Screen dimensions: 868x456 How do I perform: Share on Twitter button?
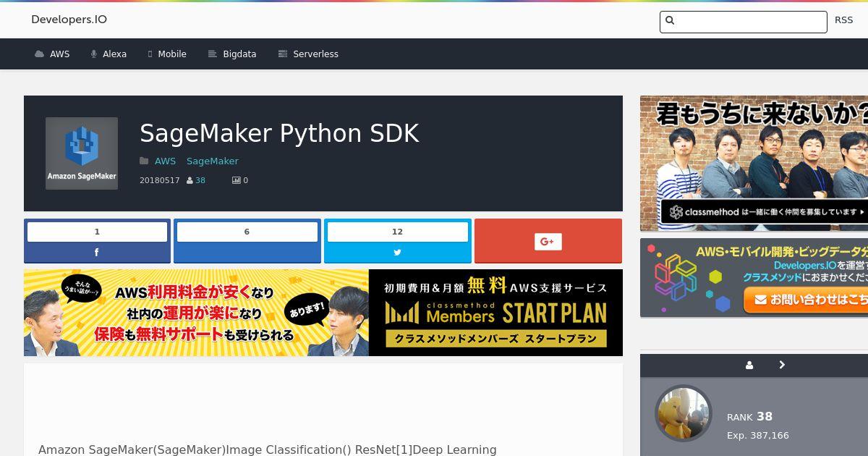coord(397,241)
